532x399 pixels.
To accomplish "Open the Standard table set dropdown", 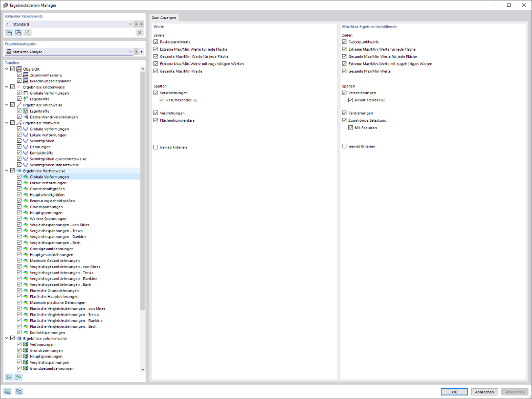I will coord(130,24).
